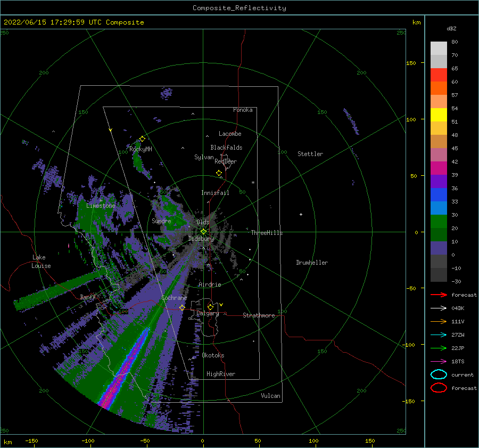Click the yellow diamond marker near RockyMH

[142, 139]
